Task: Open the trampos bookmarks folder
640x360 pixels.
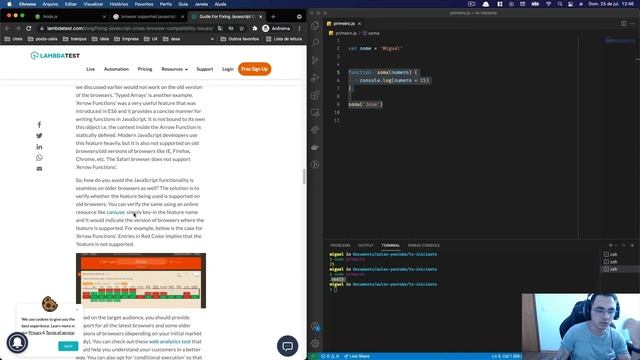Action: click(x=75, y=39)
